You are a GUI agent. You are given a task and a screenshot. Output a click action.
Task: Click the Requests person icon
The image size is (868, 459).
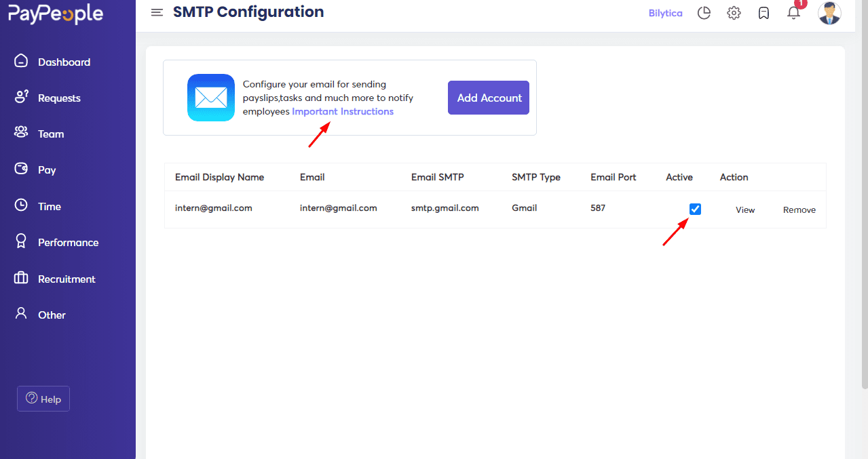[21, 97]
